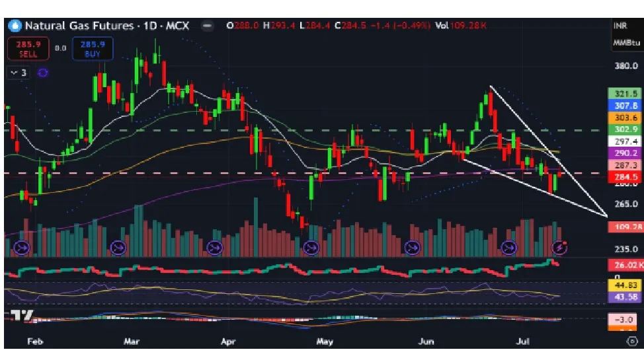Image resolution: width=644 pixels, height=362 pixels.
Task: Click the blue Natural Gas symbol logo
Action: click(x=15, y=26)
